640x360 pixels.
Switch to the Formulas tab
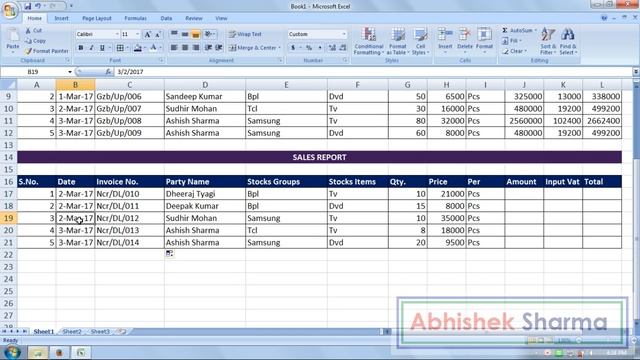coord(136,18)
